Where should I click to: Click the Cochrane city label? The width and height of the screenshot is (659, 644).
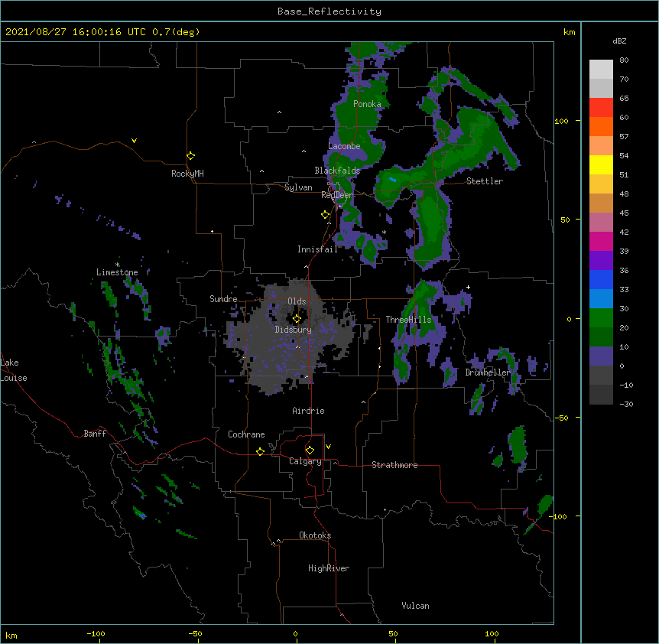(246, 434)
